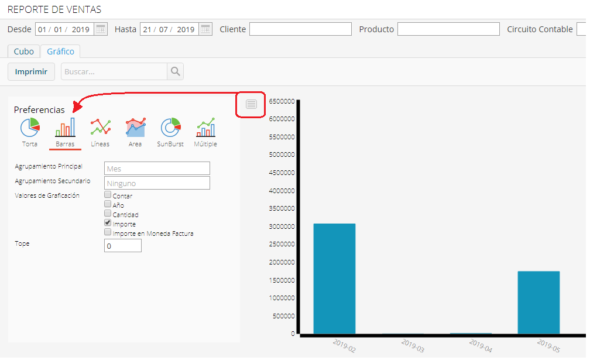Viewport: 590px width, 364px height.
Task: Select the Líneas line chart type
Action: click(x=100, y=132)
